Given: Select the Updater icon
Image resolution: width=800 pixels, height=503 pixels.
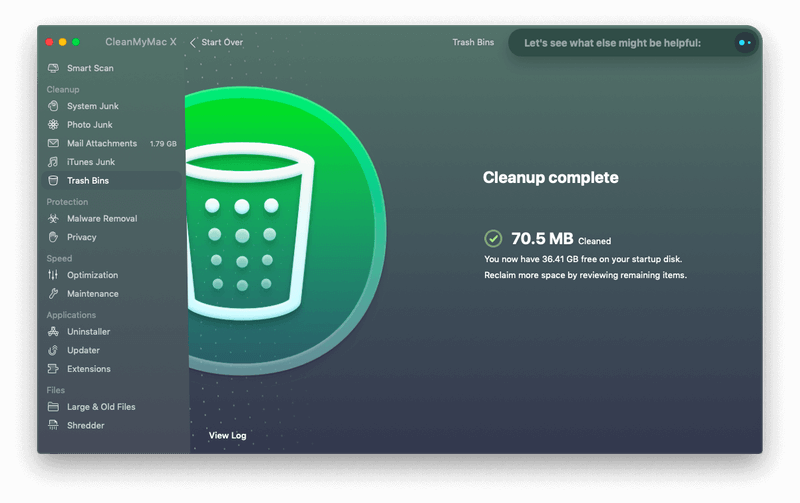Looking at the screenshot, I should pos(53,350).
